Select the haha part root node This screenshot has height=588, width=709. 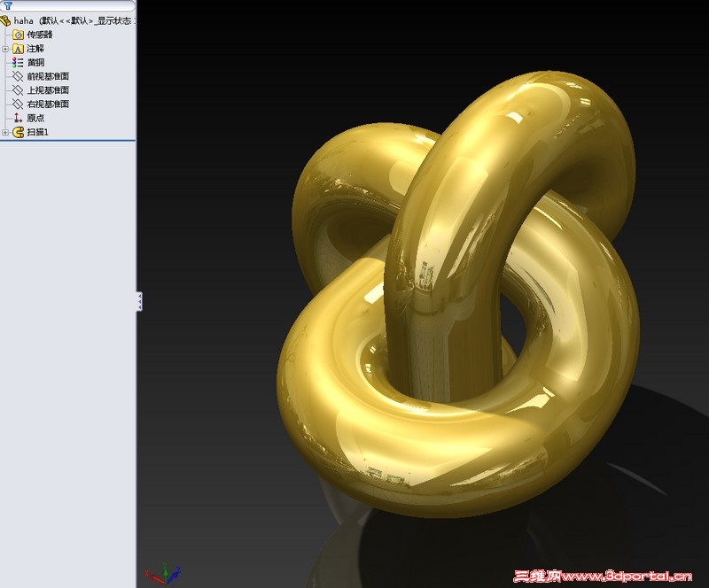pos(68,20)
